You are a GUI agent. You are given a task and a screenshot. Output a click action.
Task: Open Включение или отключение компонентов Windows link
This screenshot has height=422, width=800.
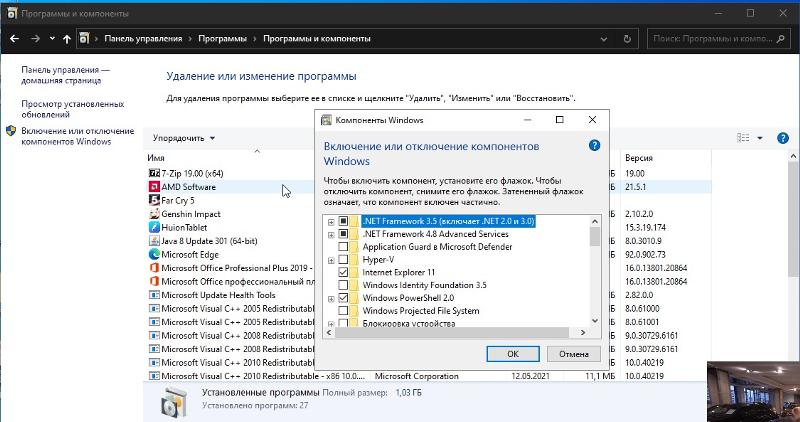tap(78, 136)
